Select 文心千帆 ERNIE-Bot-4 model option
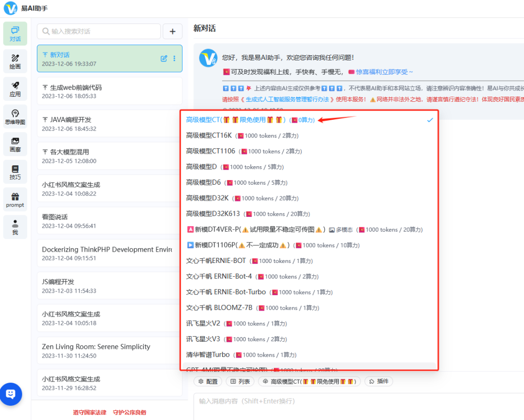 coord(219,277)
